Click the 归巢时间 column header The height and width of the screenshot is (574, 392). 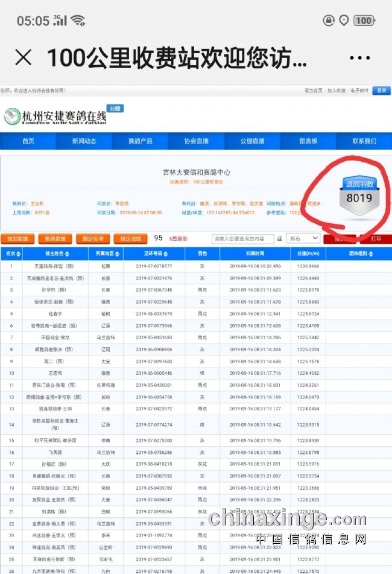tap(255, 254)
